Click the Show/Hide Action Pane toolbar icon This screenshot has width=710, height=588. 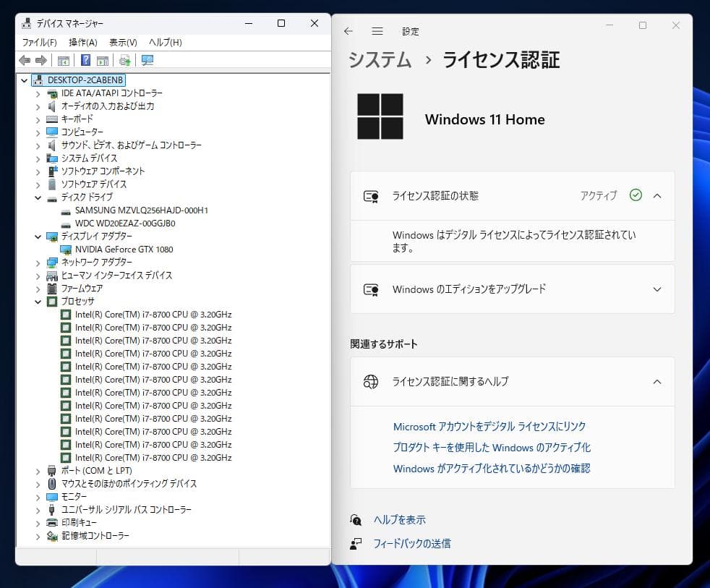click(102, 61)
